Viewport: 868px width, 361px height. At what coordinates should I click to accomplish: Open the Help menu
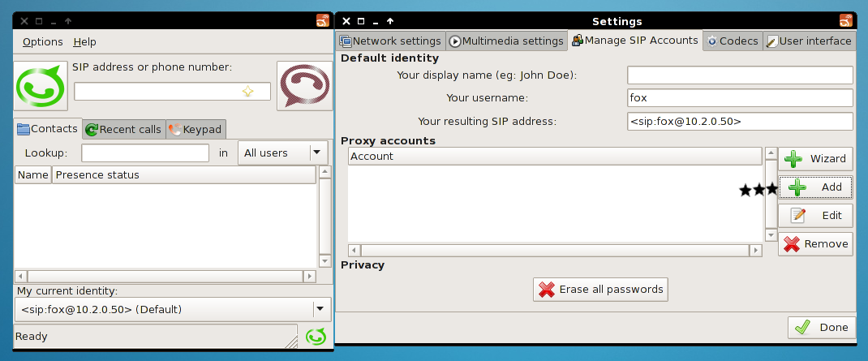click(84, 42)
